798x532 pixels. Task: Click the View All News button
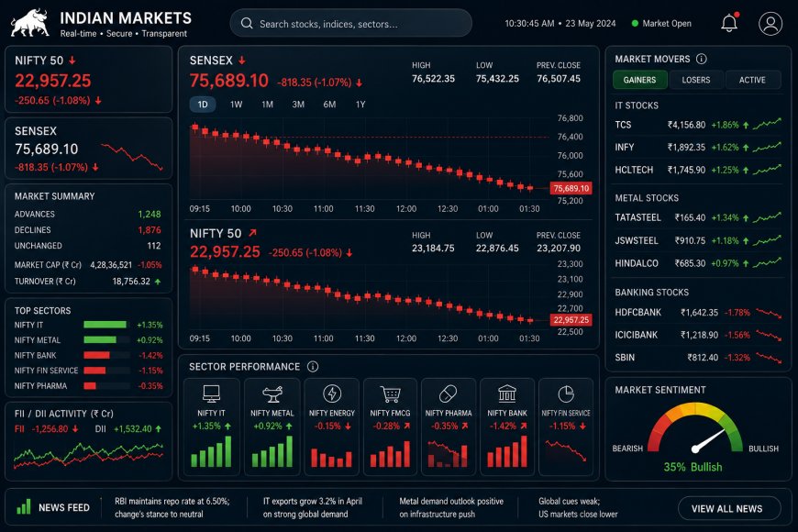(729, 508)
